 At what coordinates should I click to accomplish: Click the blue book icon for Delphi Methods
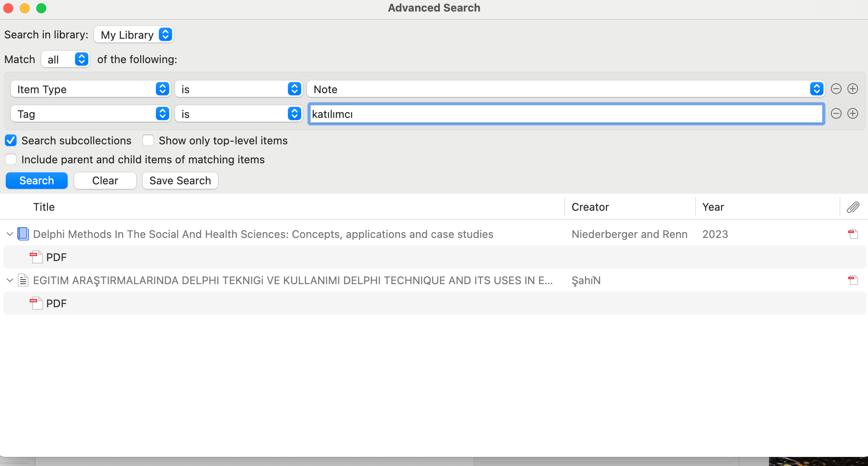coord(23,234)
